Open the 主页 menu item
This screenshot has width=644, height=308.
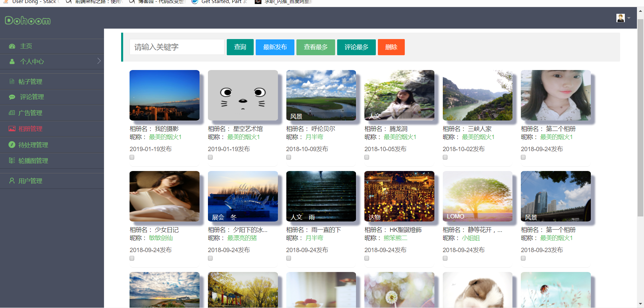(x=52, y=46)
